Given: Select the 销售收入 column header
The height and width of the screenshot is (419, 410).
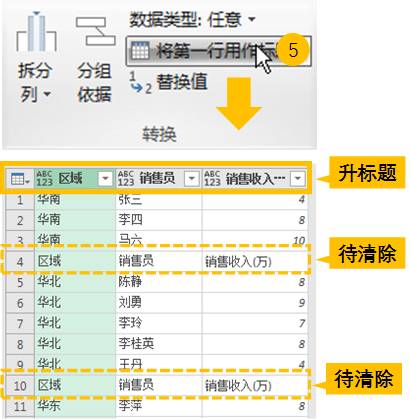Looking at the screenshot, I should tap(254, 178).
